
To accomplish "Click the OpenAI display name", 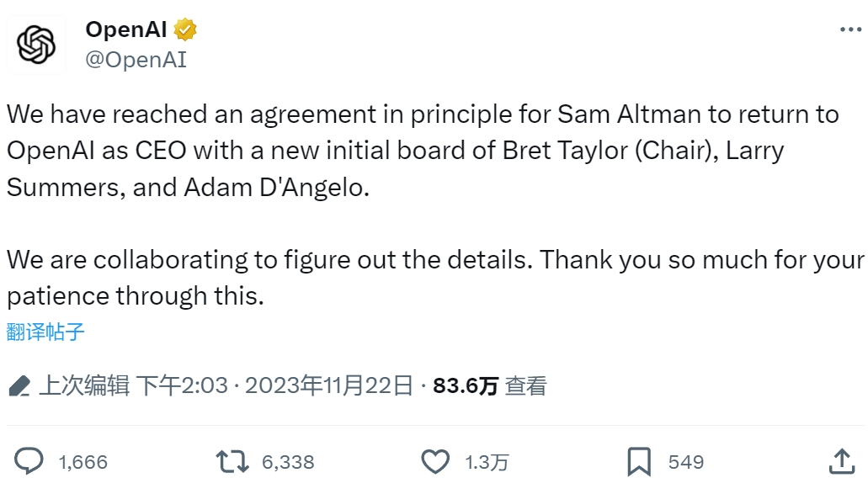I will click(126, 29).
